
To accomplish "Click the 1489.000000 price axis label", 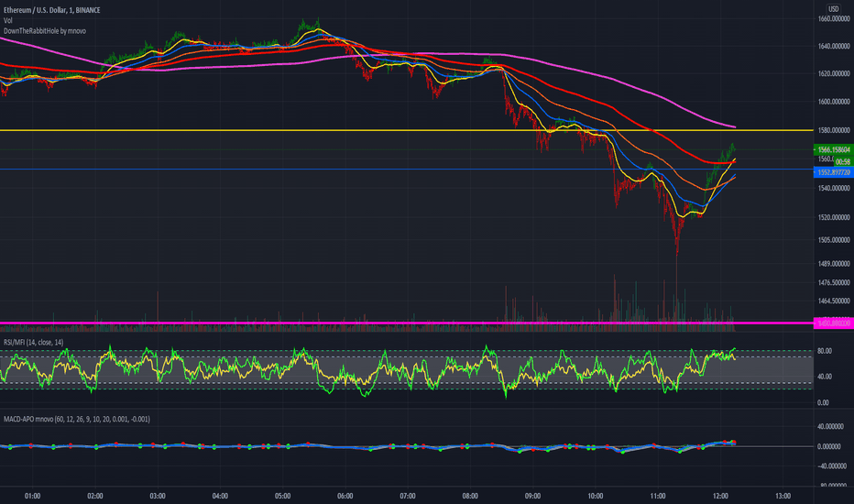I will [834, 264].
